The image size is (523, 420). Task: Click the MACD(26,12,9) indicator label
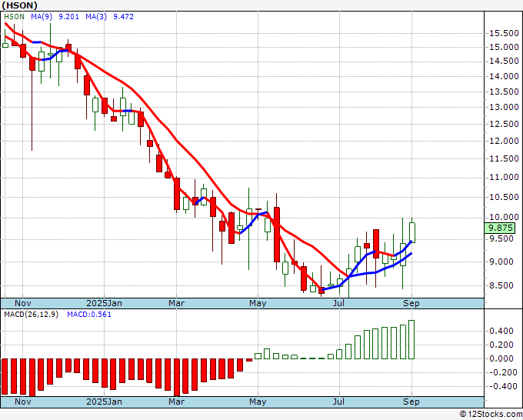tap(31, 315)
